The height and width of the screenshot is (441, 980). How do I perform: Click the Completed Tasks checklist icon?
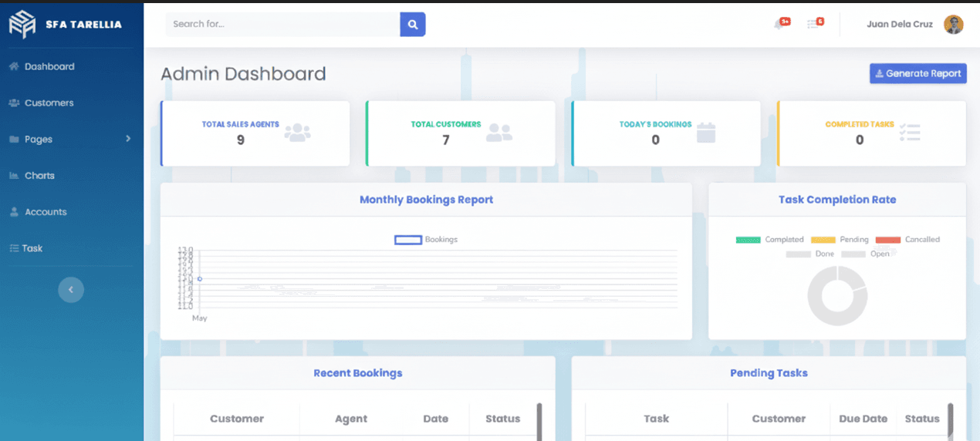click(910, 133)
